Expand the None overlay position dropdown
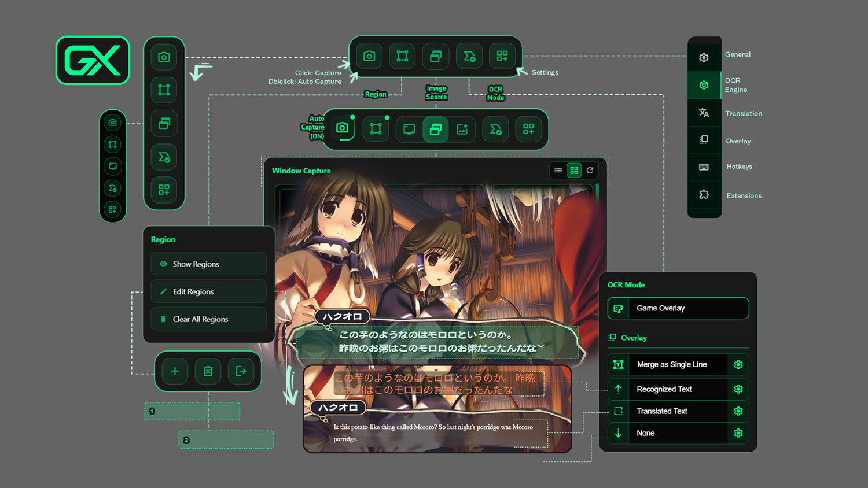 pyautogui.click(x=677, y=433)
